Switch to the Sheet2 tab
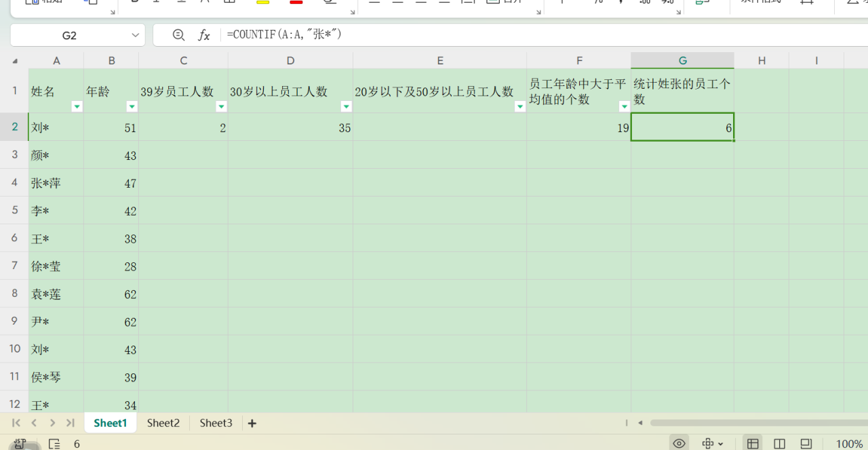 coord(163,423)
